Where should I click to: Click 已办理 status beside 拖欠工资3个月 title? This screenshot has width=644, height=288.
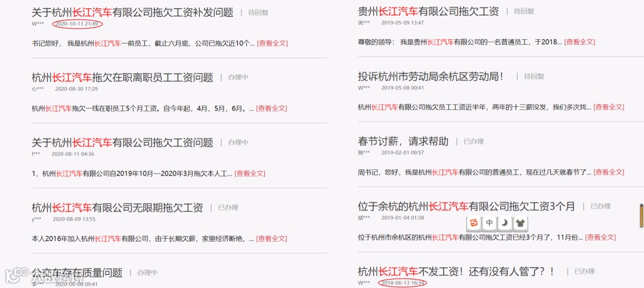coord(600,206)
